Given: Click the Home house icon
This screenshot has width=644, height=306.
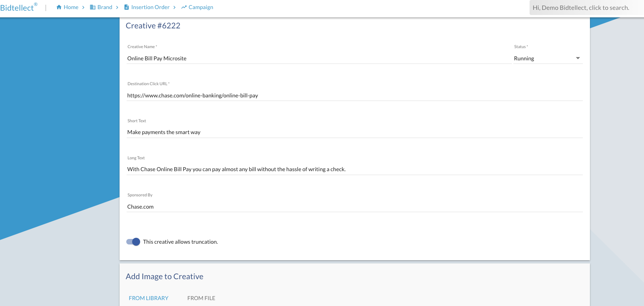Looking at the screenshot, I should point(59,7).
